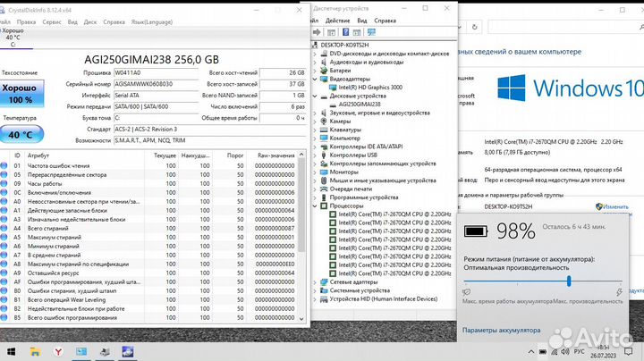Screen dimensions: 644x361
Task: Click the refresh button in System window address bar
Action: click(x=474, y=27)
